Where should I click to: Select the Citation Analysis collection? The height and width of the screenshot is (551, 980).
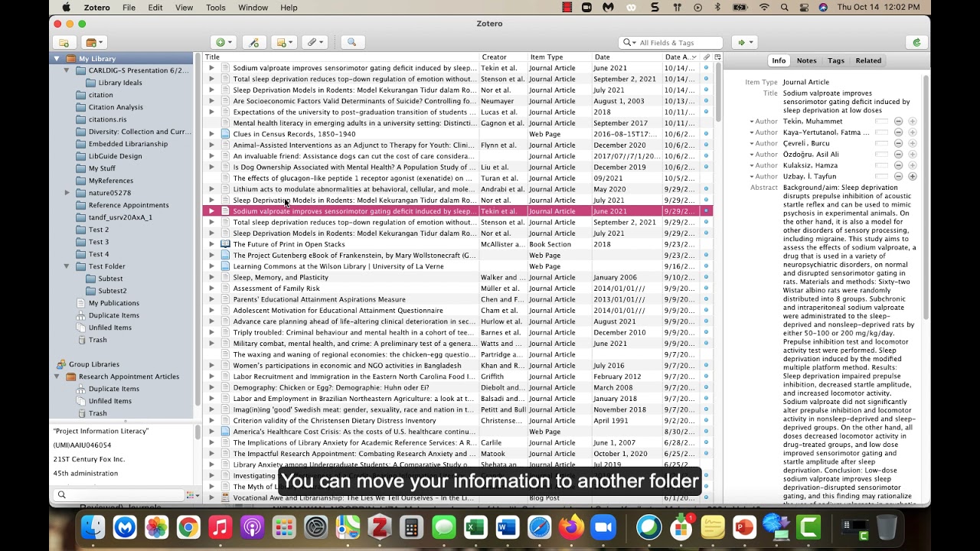(x=116, y=107)
